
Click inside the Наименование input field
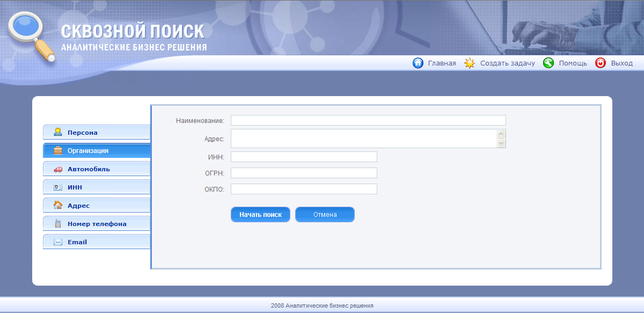pyautogui.click(x=368, y=120)
